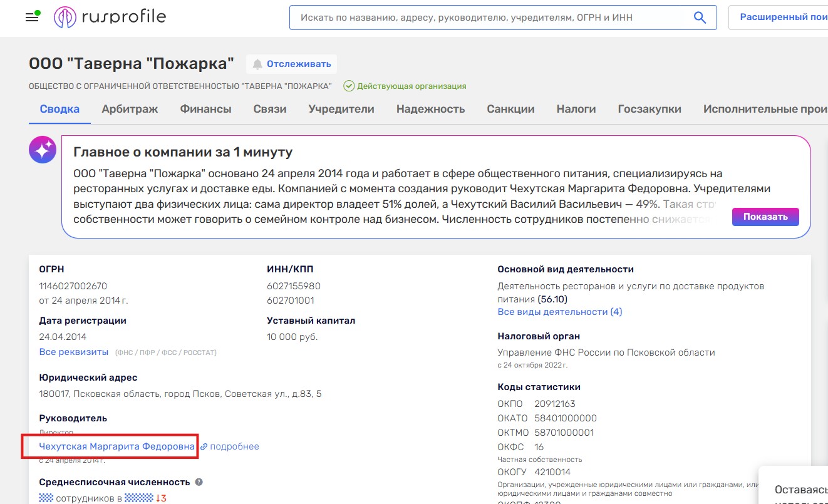The width and height of the screenshot is (828, 504).
Task: Click the help icon near Среднесписочная численность
Action: click(199, 482)
